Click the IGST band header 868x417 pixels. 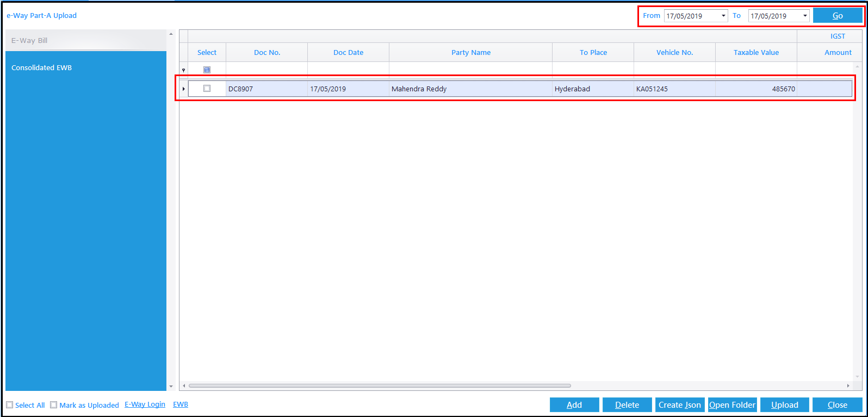click(x=830, y=36)
